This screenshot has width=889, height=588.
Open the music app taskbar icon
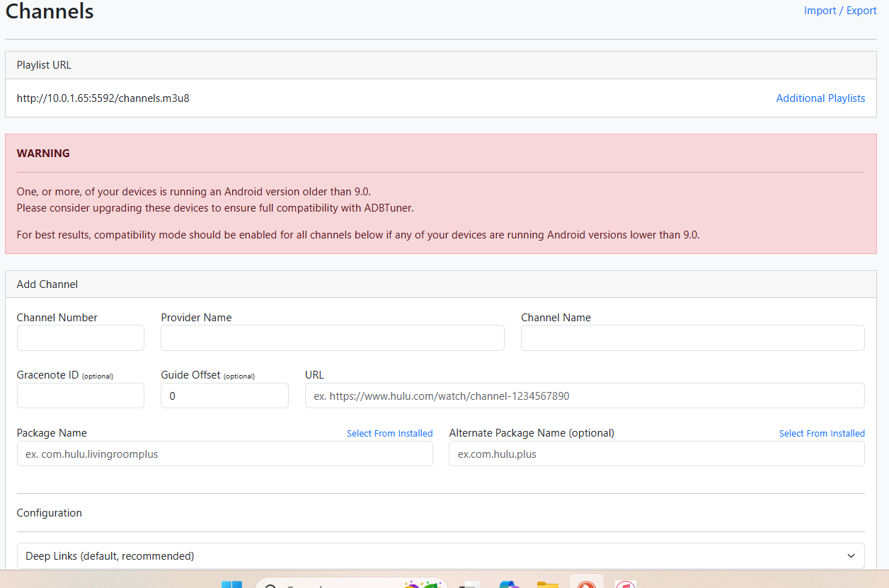(625, 584)
